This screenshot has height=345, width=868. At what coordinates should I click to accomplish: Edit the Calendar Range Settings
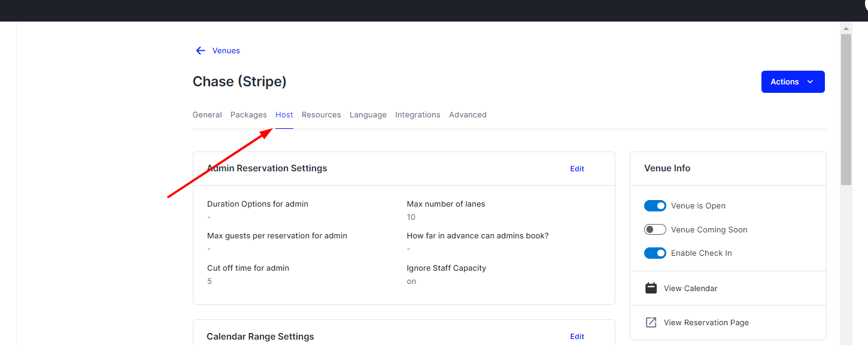point(577,337)
